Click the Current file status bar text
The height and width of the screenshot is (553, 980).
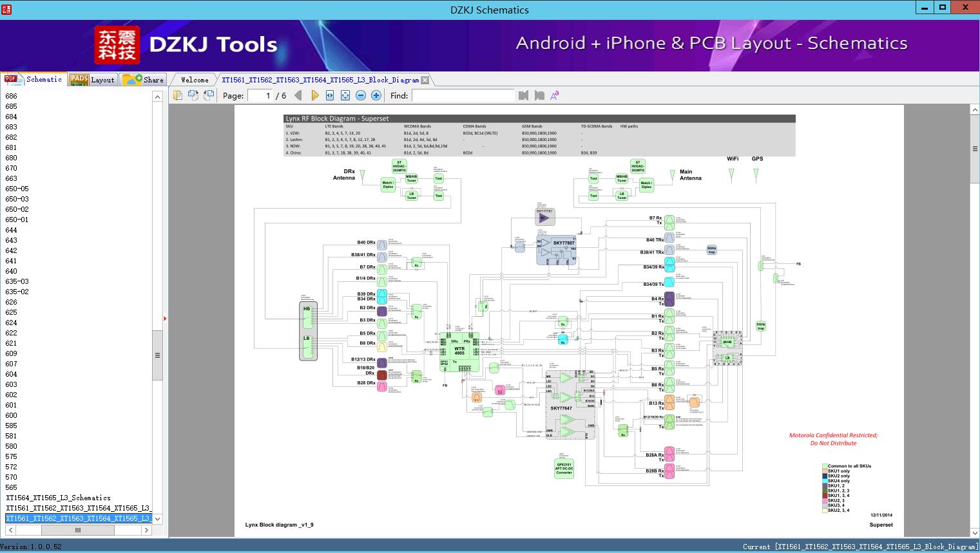pos(860,547)
